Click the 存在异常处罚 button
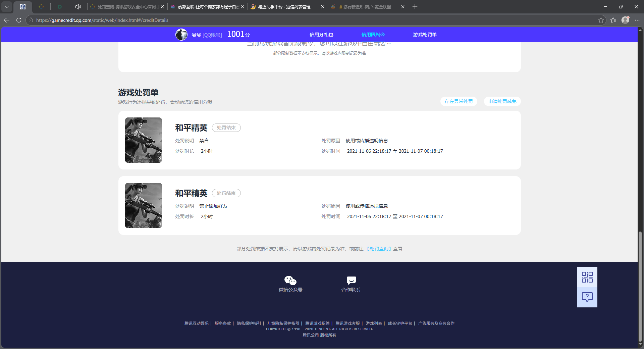The width and height of the screenshot is (644, 349). click(459, 101)
